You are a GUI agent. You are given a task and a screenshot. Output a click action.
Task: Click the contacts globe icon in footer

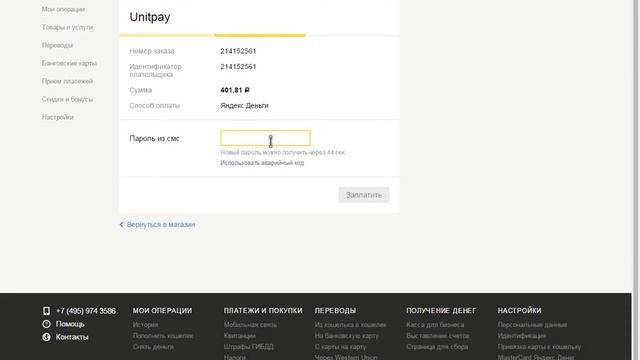click(x=47, y=337)
